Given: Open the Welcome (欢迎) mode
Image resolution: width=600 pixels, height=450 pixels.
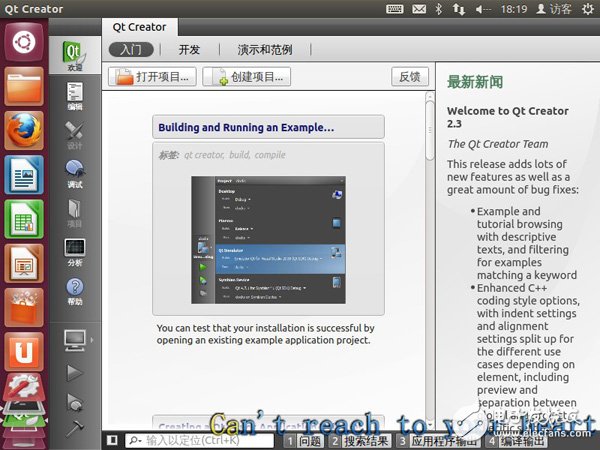Looking at the screenshot, I should (x=75, y=56).
